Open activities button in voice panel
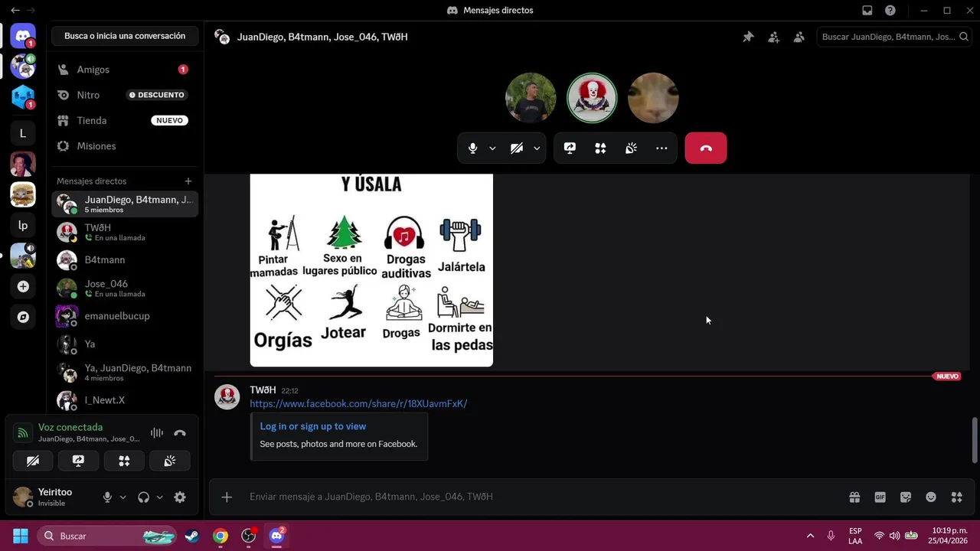980x551 pixels. [x=124, y=461]
